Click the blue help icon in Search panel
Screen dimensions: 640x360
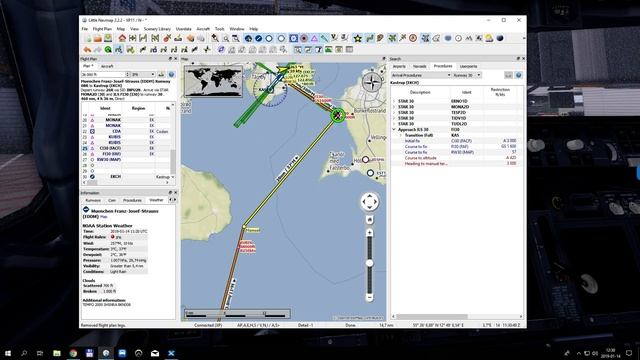[x=518, y=75]
